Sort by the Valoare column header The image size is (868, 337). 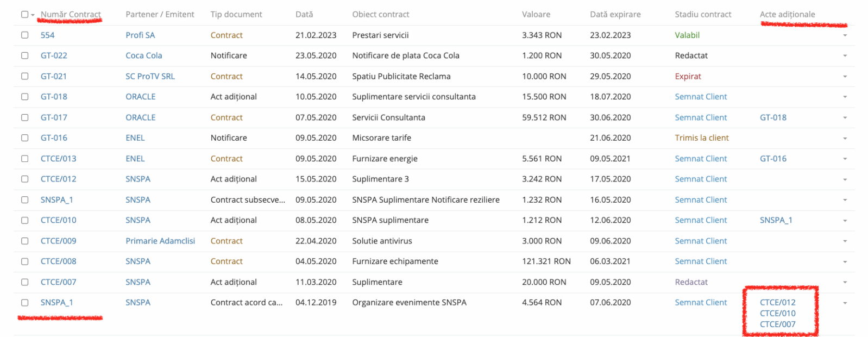[536, 15]
